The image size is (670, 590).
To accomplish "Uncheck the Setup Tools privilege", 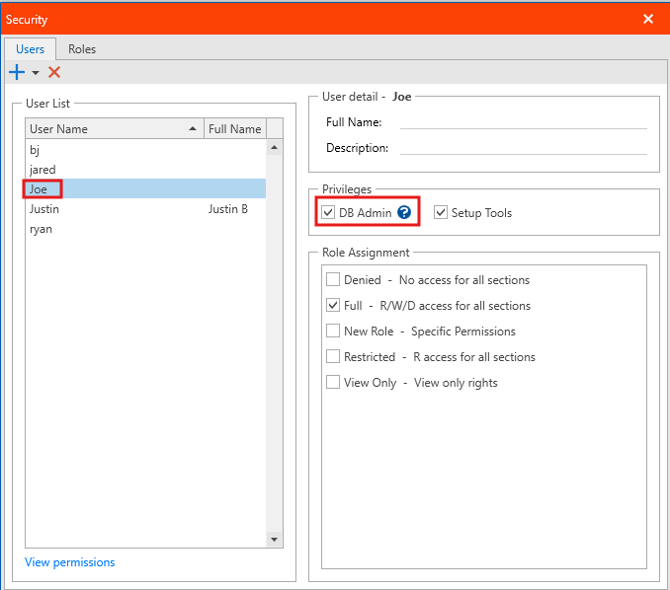I will click(441, 212).
